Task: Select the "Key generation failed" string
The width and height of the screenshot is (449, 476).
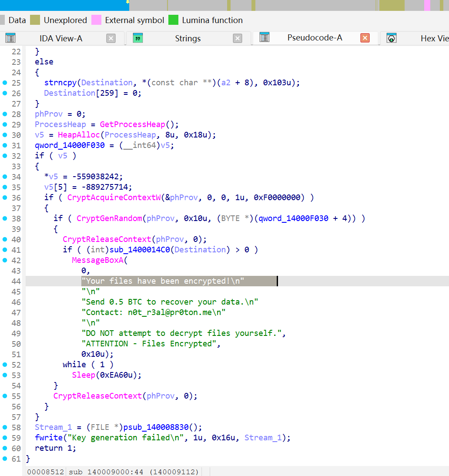Action: point(126,438)
